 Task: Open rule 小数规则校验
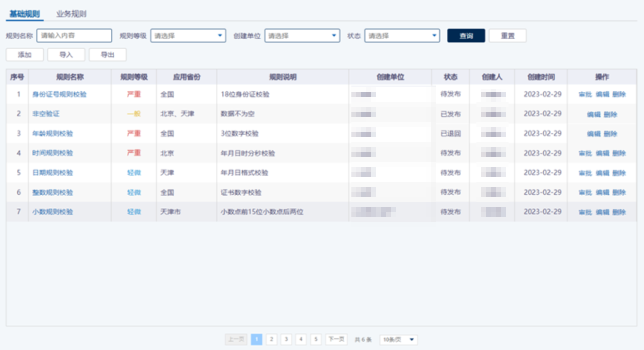click(53, 212)
